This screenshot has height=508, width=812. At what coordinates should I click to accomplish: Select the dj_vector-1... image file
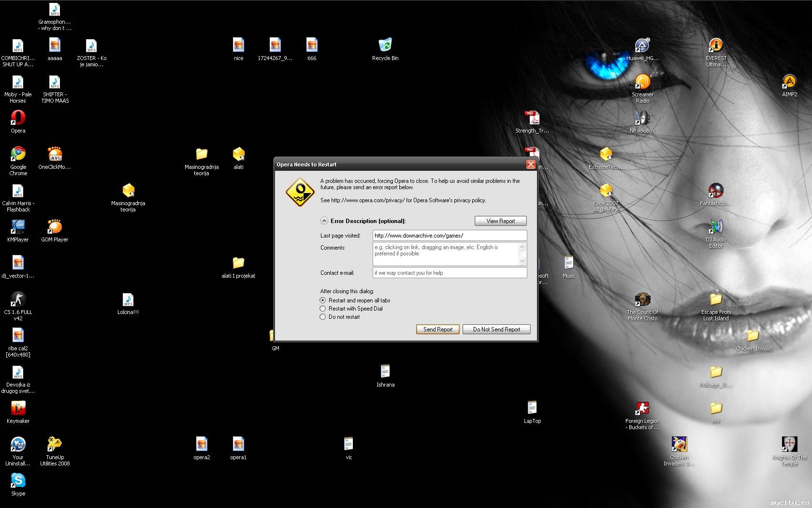tap(18, 263)
